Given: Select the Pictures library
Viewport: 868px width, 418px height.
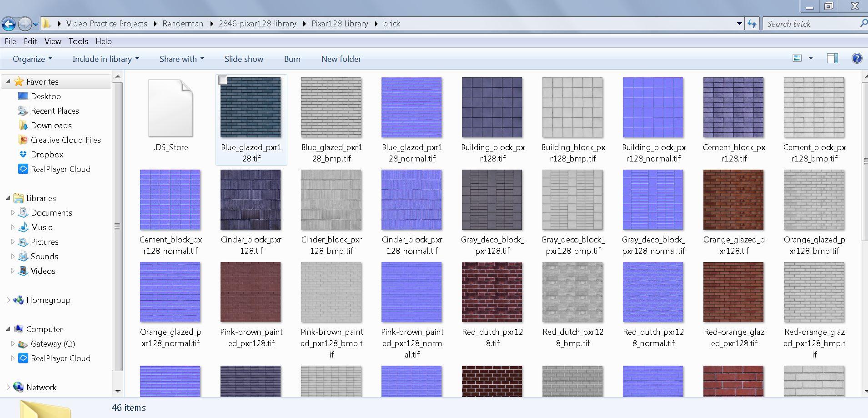Looking at the screenshot, I should pyautogui.click(x=45, y=242).
